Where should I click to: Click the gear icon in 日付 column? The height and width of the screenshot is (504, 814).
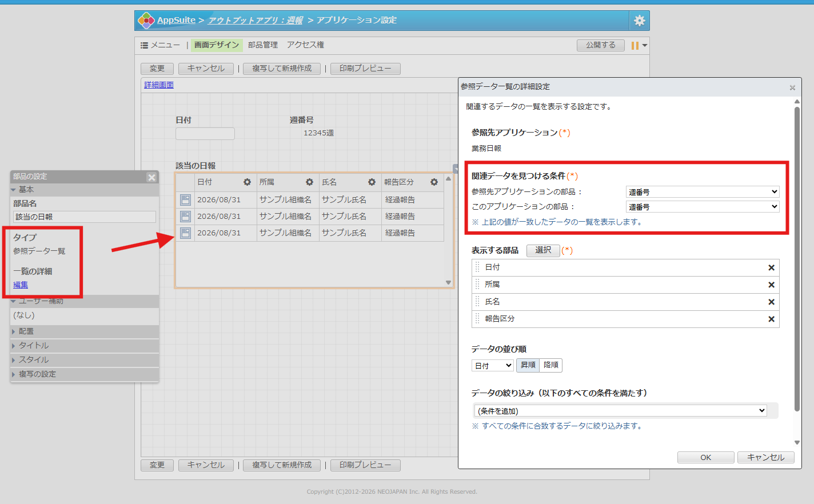pyautogui.click(x=247, y=182)
